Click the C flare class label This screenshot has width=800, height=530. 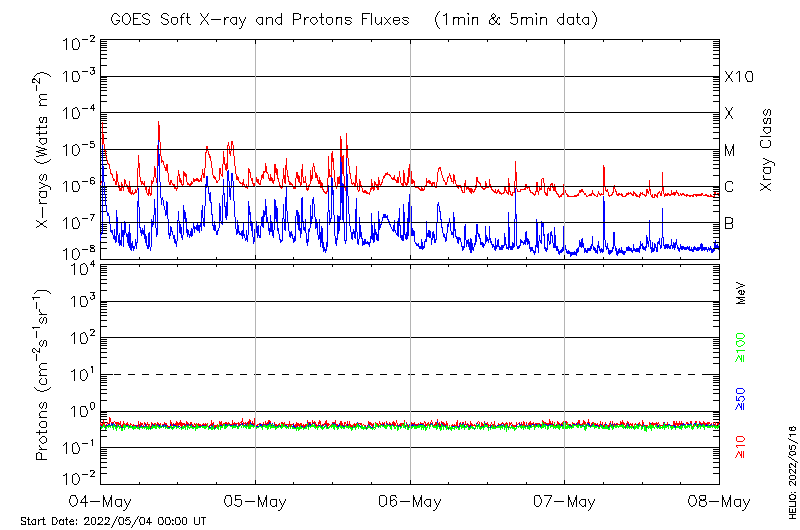(x=730, y=186)
